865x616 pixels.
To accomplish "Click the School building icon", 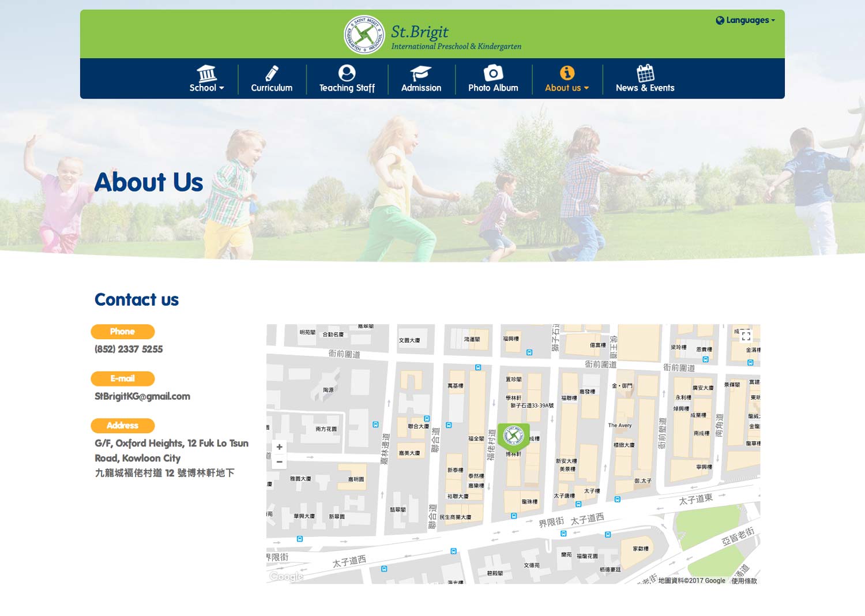I will coord(206,74).
